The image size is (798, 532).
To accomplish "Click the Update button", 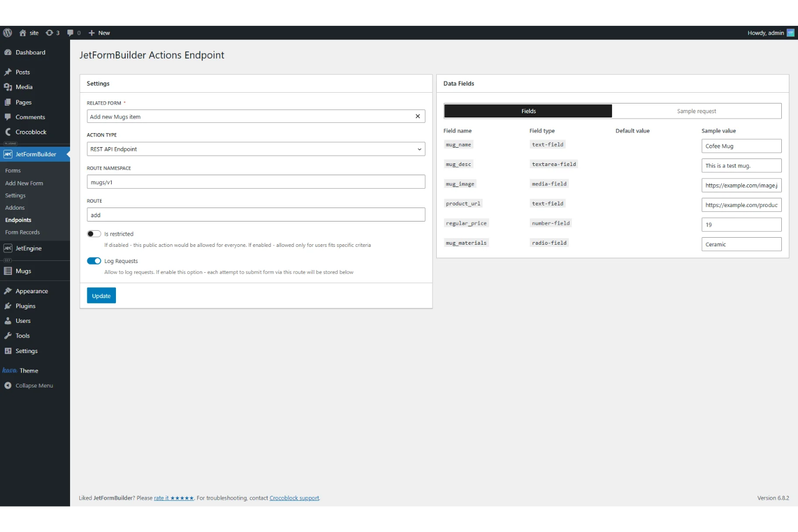I will [x=101, y=295].
